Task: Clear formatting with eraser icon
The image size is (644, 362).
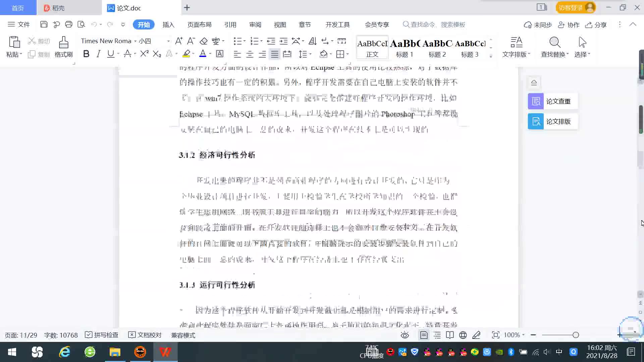Action: tap(203, 41)
